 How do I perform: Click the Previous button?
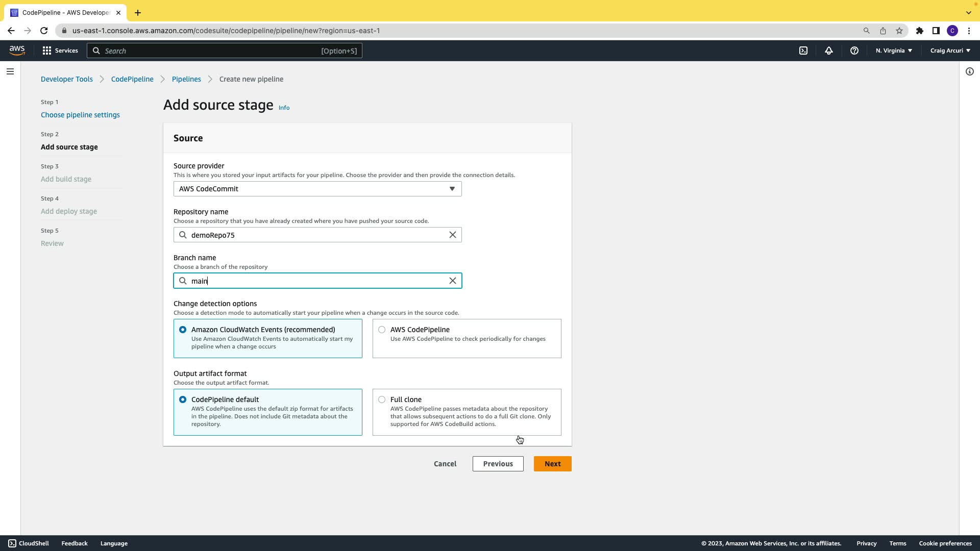[498, 464]
